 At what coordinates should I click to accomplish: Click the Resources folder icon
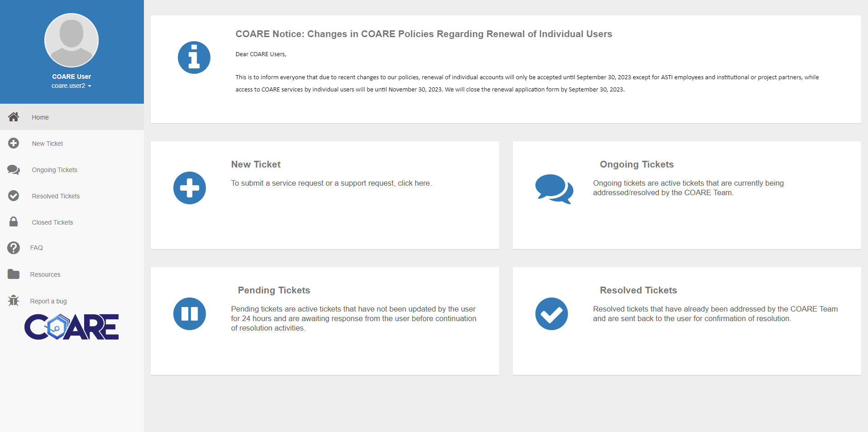pos(14,274)
